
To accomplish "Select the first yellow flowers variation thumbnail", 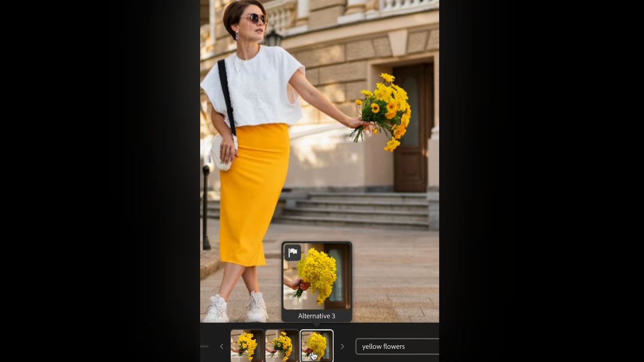I will pyautogui.click(x=247, y=346).
